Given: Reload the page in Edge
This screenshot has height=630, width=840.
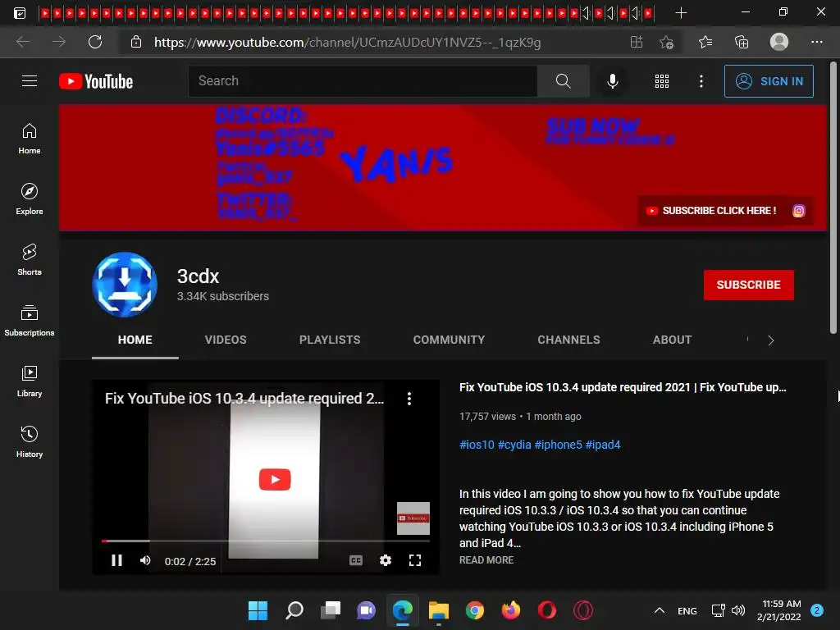Looking at the screenshot, I should coord(95,42).
